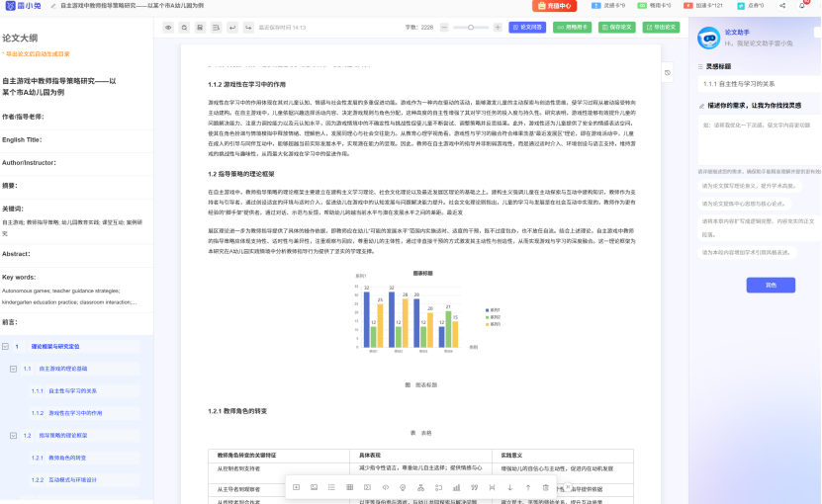Delete block with trash icon
This screenshot has width=822, height=504.
pyautogui.click(x=546, y=487)
